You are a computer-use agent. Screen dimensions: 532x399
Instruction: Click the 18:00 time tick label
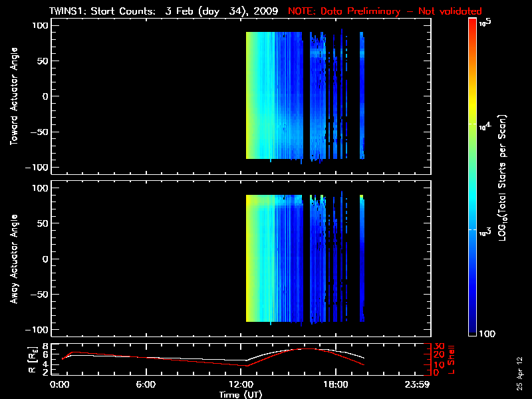coord(335,385)
